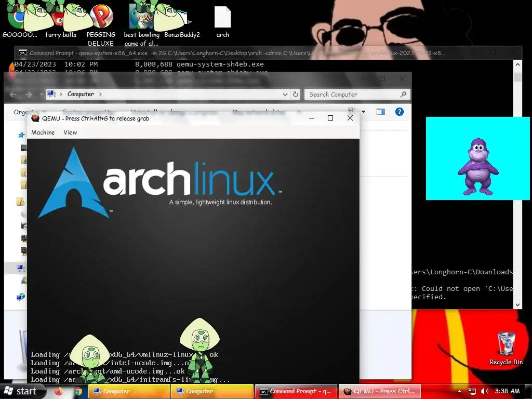Click Favorites star in Explorer sidebar
Viewport: 532px width, 399px height.
pyautogui.click(x=21, y=135)
